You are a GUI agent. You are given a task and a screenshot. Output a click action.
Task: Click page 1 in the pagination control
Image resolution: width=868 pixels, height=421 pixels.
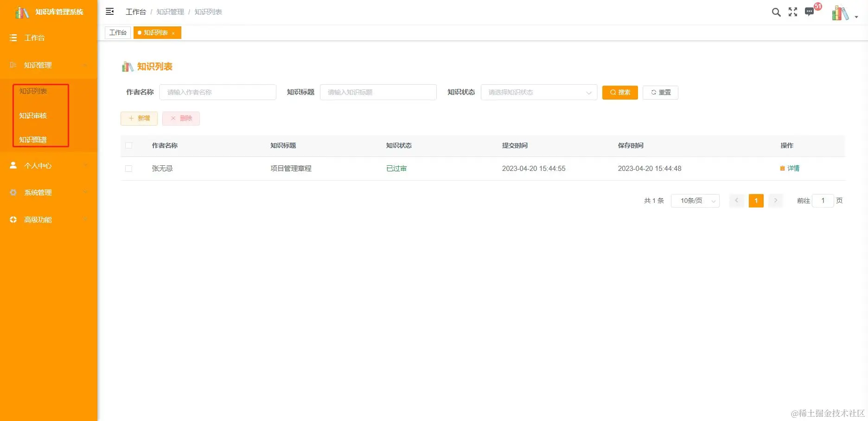pos(756,201)
